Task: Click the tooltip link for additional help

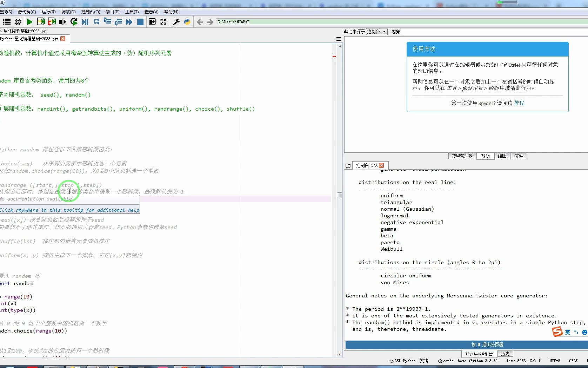Action: coord(69,210)
